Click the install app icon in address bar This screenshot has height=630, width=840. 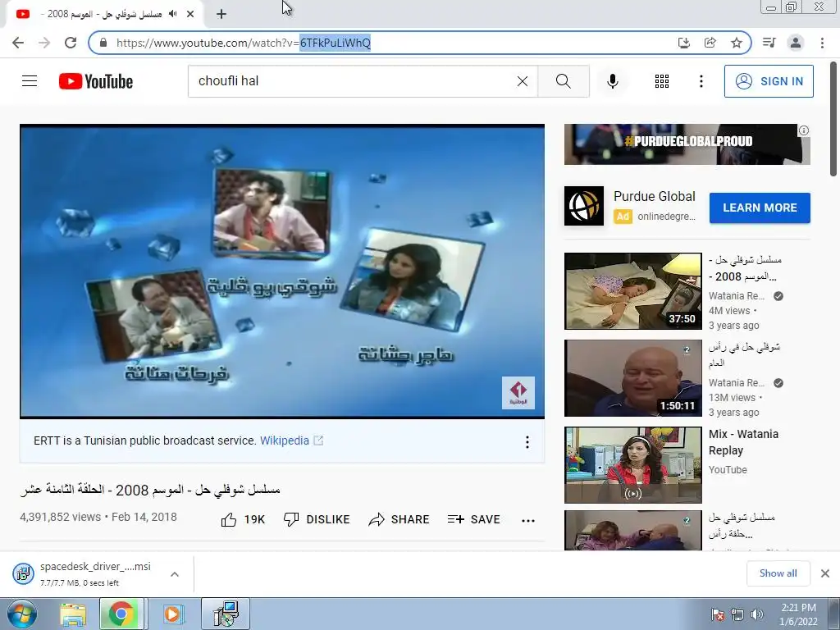coord(684,43)
